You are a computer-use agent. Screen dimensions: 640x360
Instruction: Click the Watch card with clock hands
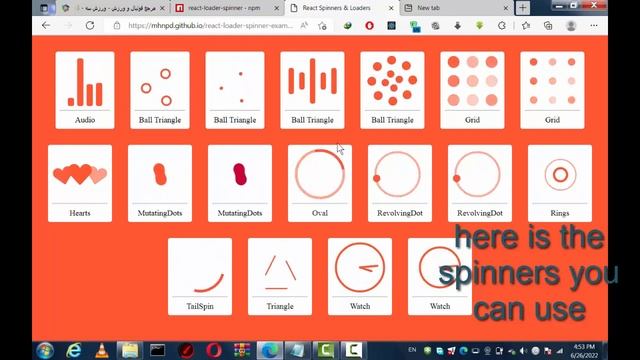(360, 276)
